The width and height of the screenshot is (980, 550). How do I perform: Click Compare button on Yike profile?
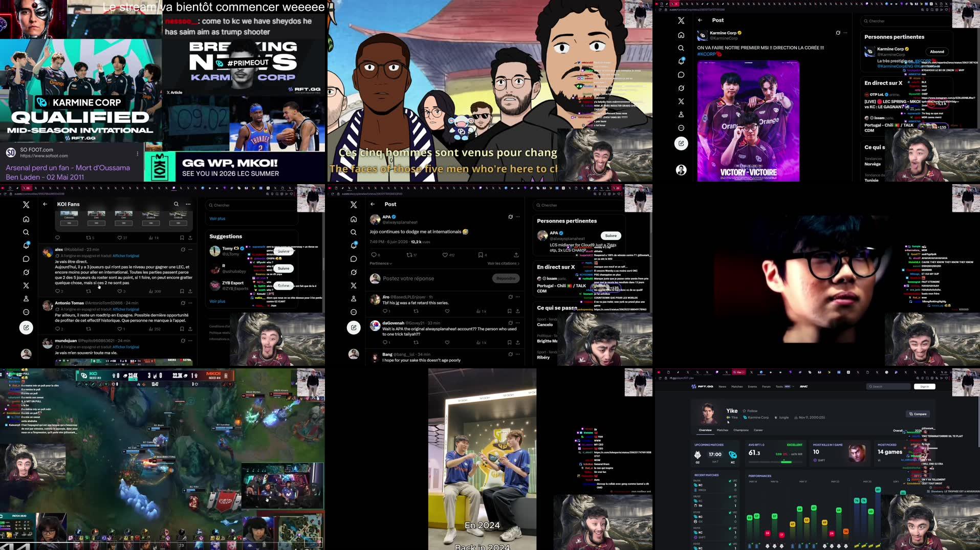[x=918, y=414]
